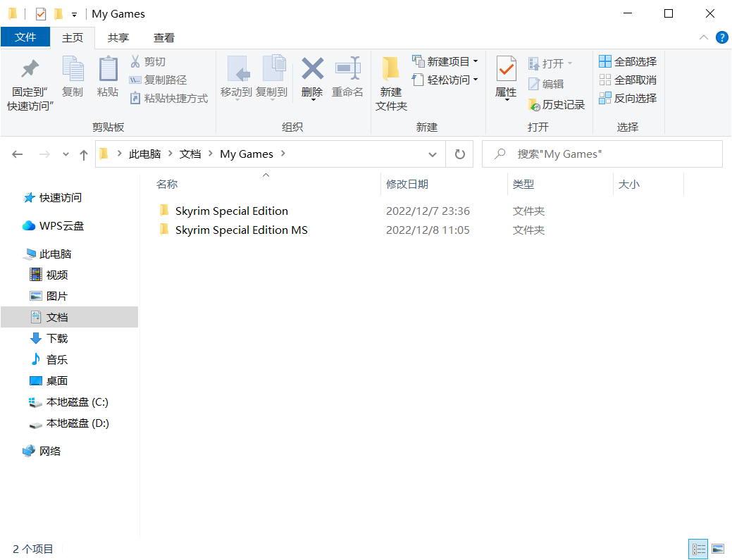The width and height of the screenshot is (732, 560).
Task: Click the Properties checkmark icon
Action: 507,68
